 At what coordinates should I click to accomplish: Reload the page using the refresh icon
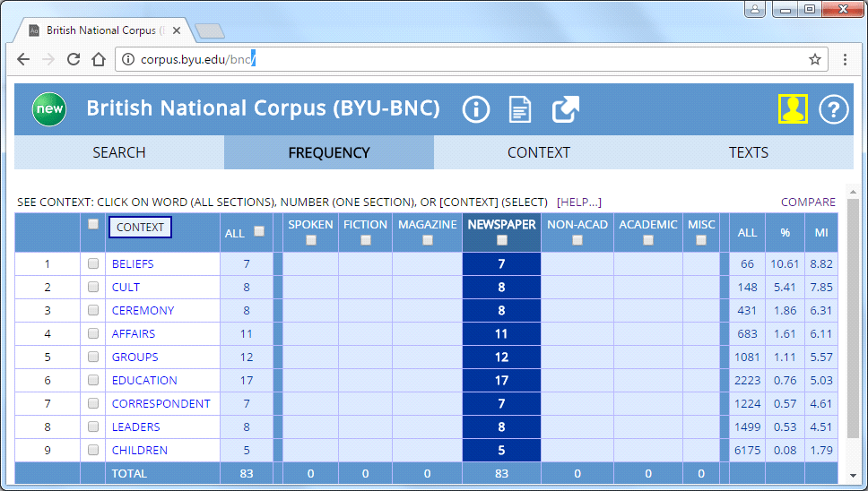tap(74, 59)
